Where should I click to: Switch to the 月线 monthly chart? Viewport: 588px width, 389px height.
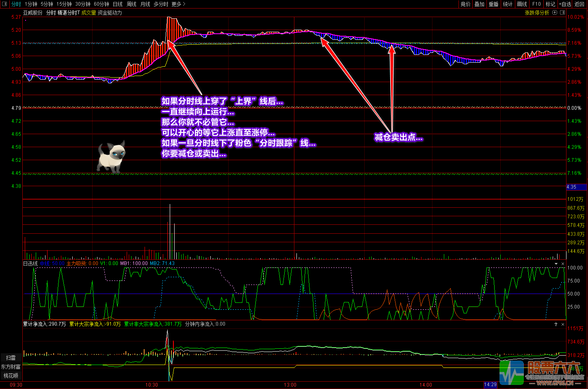coord(145,4)
